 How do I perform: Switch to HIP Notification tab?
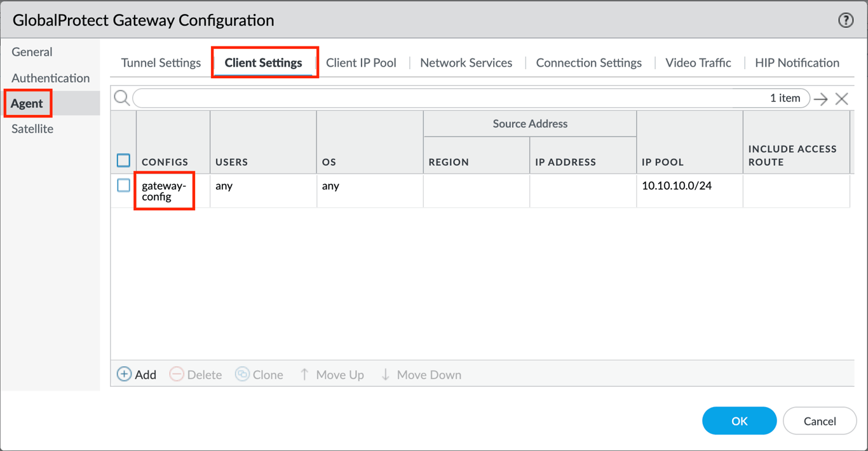tap(797, 63)
